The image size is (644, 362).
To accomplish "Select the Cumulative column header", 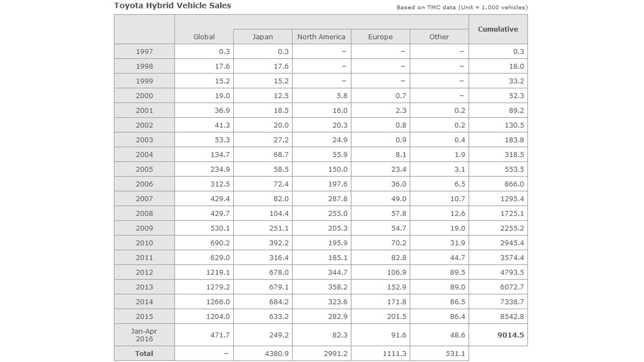I will 498,29.
